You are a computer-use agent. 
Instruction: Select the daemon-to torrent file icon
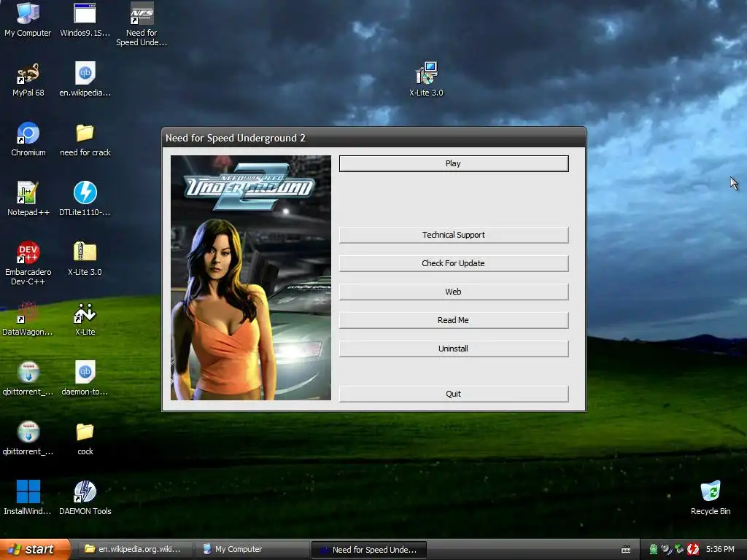click(x=85, y=378)
